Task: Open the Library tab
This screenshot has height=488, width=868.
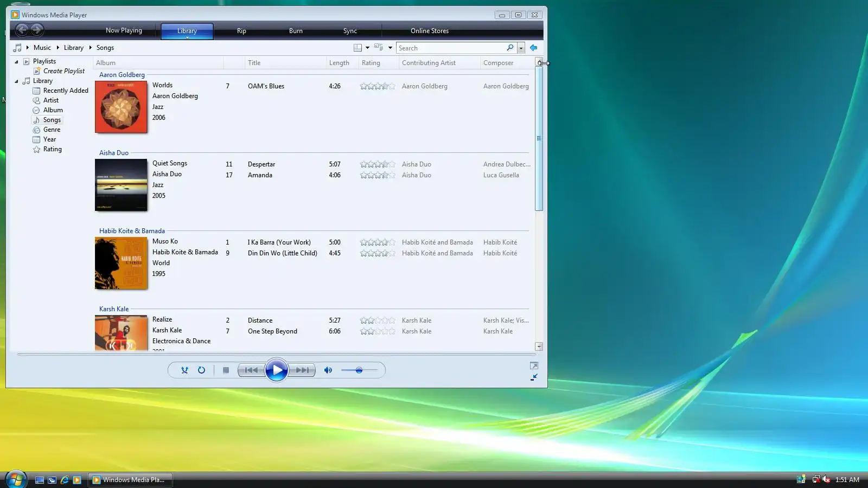Action: pos(187,31)
